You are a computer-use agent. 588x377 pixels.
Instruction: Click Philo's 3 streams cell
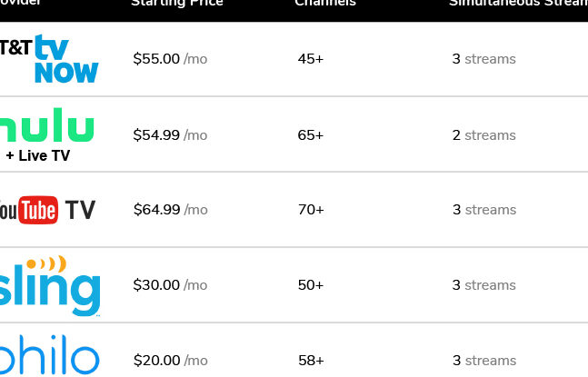(483, 361)
